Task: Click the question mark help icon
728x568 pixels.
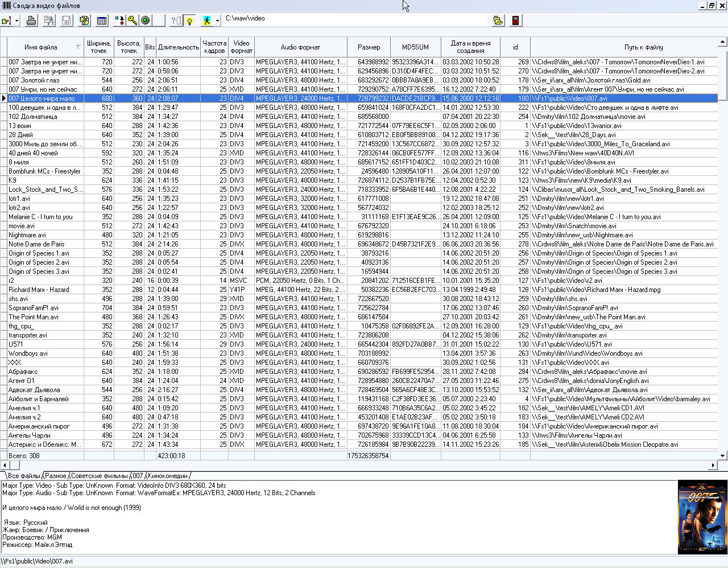Action: (x=176, y=20)
